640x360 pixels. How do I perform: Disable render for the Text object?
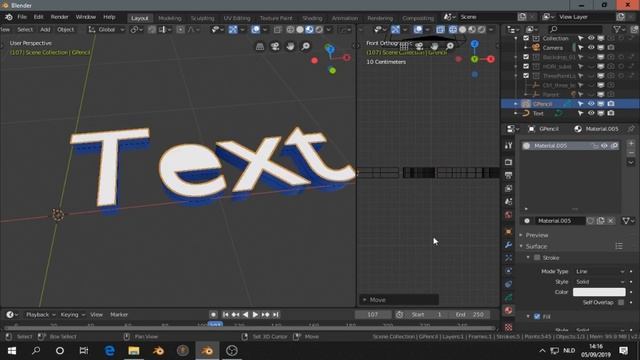[611, 113]
